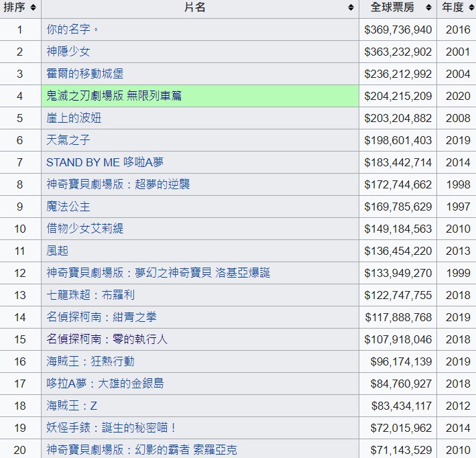Select 名偵探柯南:紺青之拳 link

[x=101, y=317]
